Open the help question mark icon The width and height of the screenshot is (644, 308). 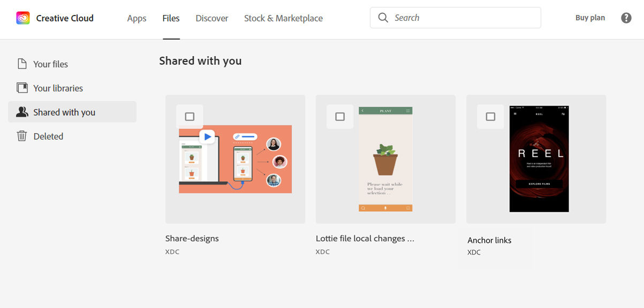[626, 18]
